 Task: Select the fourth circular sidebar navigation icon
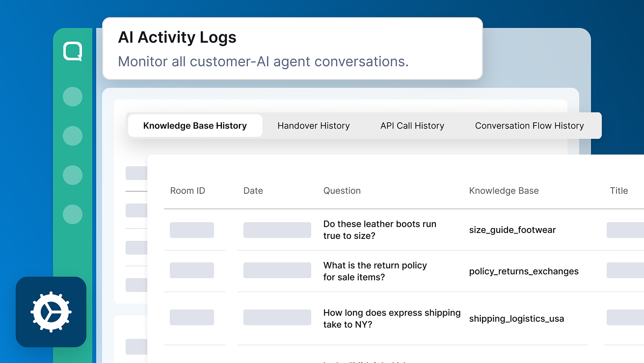click(73, 214)
